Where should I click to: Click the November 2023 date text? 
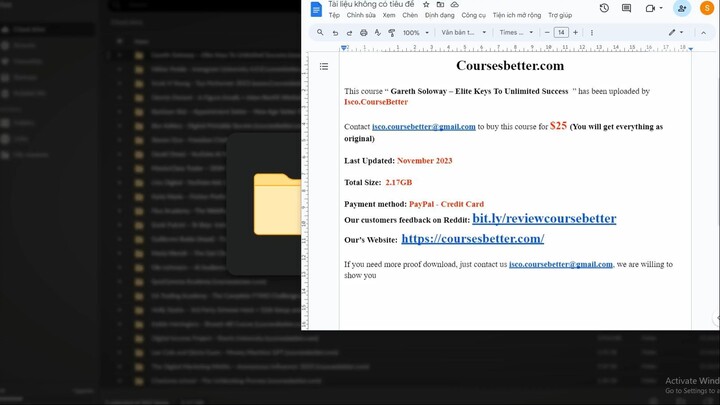(x=424, y=161)
